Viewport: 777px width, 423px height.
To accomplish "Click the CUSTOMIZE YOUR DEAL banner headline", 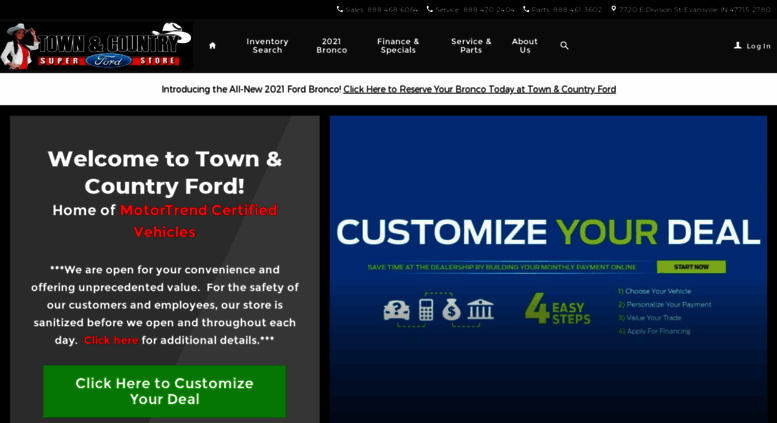I will point(548,232).
